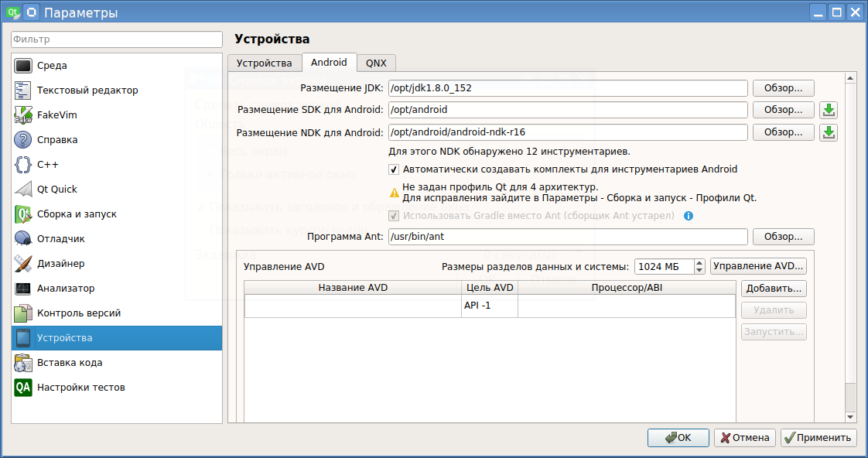This screenshot has width=868, height=458.
Task: Open the Анализатор icon
Action: [x=23, y=289]
